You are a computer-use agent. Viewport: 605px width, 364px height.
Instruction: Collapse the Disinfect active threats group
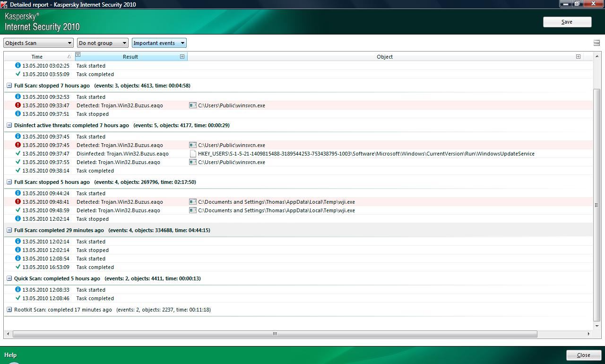click(9, 125)
